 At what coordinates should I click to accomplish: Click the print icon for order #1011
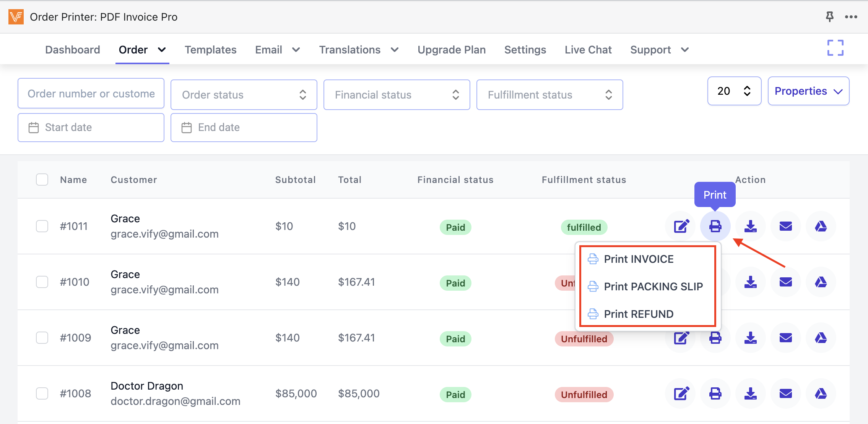[x=715, y=226]
